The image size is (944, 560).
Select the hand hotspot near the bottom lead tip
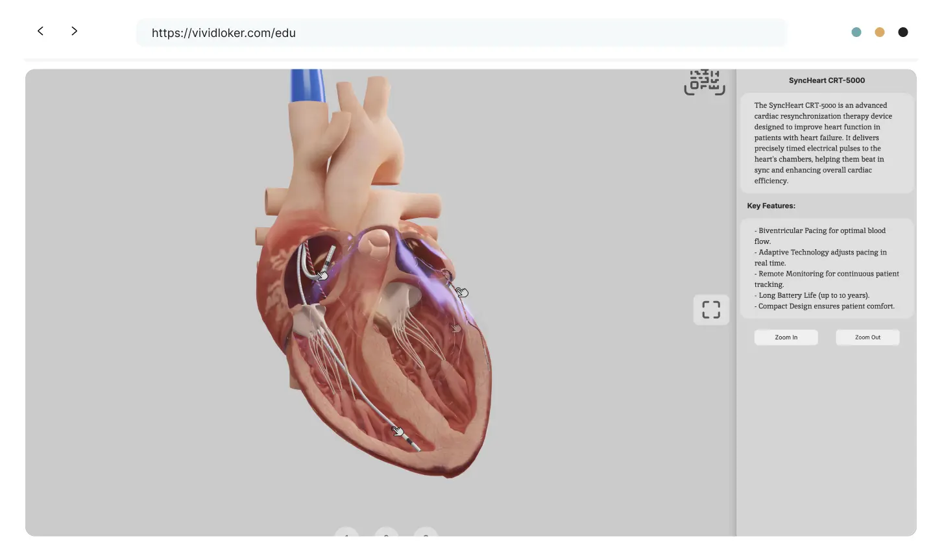[x=398, y=431]
